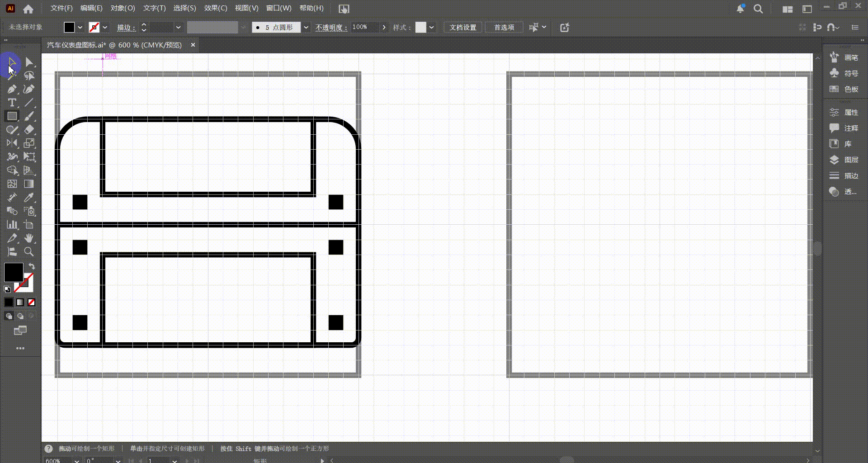Open the Edit Toolbar three-dots button
The width and height of the screenshot is (868, 463).
20,348
